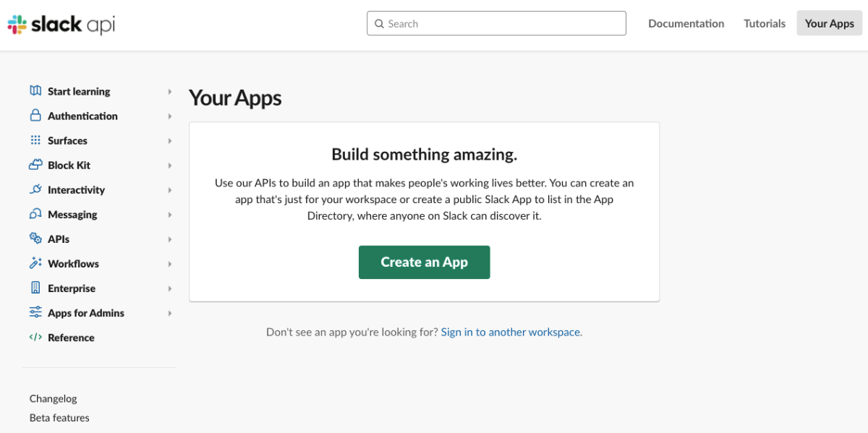
Task: Click the Reference code brackets icon
Action: coord(35,337)
